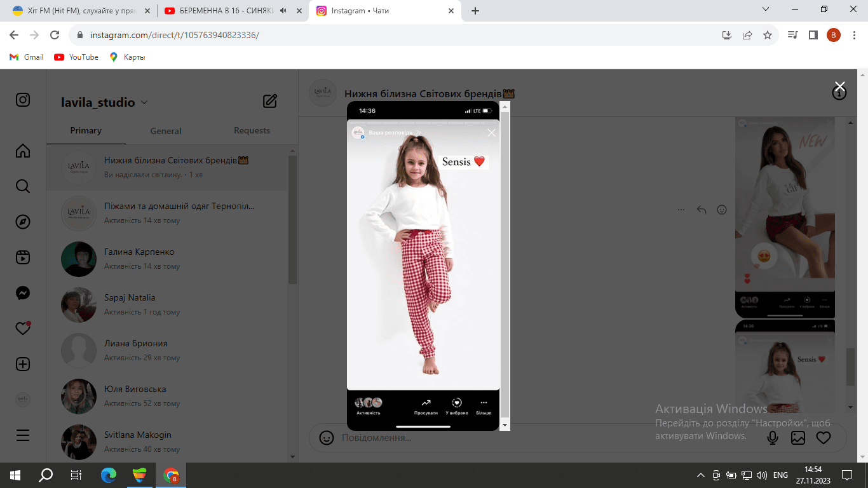Viewport: 868px width, 488px height.
Task: Switch to General inbox tab
Action: [x=166, y=131]
